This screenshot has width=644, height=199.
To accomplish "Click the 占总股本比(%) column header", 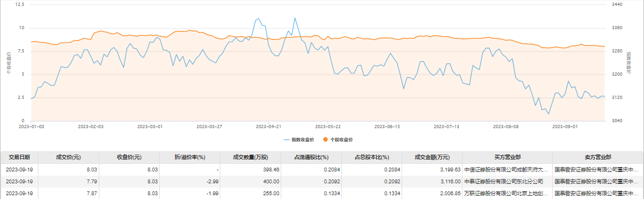I will pos(372,157).
